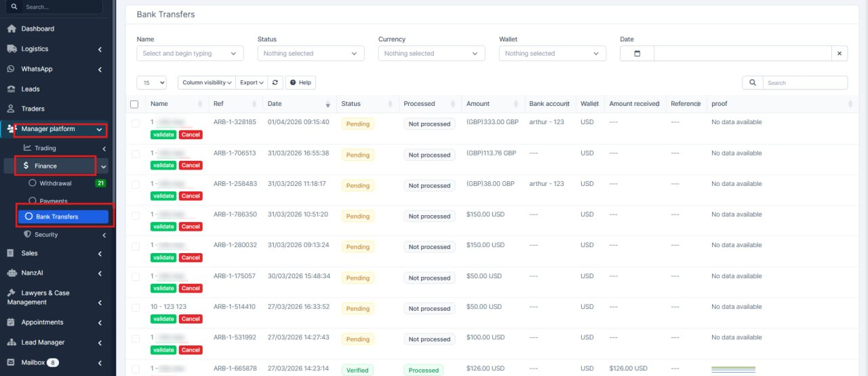Toggle the select-all checkbox in table header

point(134,104)
